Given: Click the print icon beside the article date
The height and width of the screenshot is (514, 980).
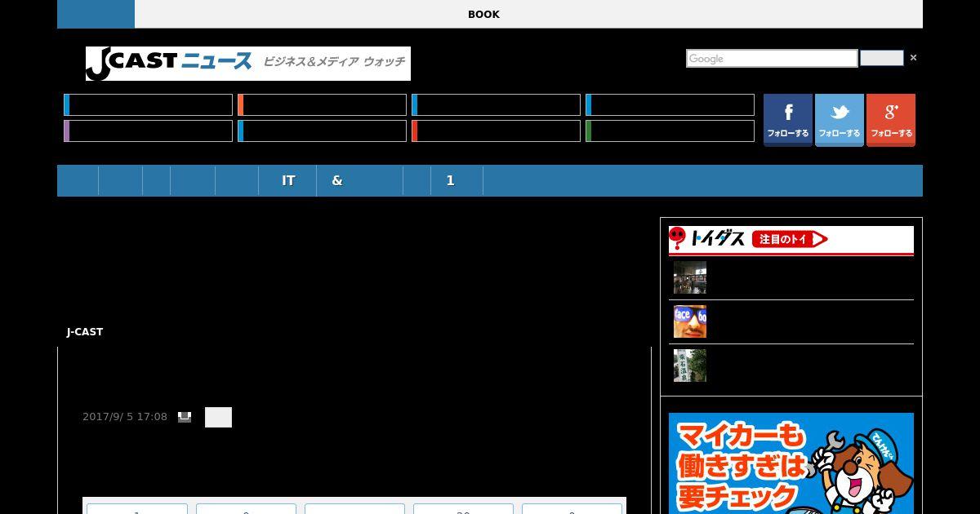Looking at the screenshot, I should tap(185, 417).
